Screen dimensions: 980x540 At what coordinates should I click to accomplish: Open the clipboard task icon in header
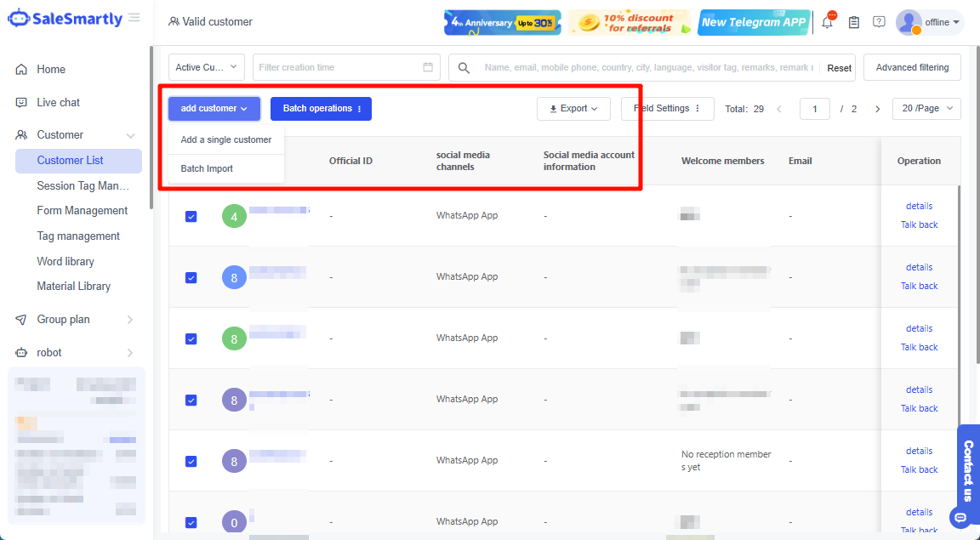point(853,23)
